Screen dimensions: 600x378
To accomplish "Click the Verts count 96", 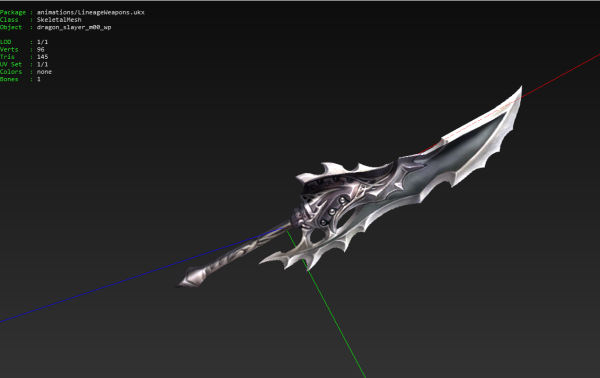I will [40, 49].
